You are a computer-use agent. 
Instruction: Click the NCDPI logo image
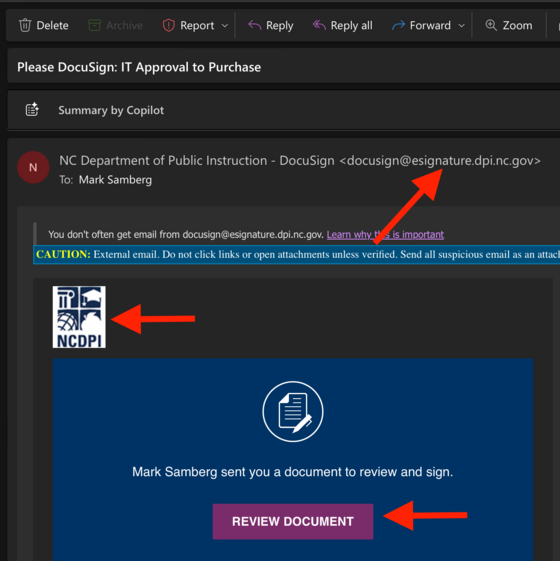pos(79,317)
